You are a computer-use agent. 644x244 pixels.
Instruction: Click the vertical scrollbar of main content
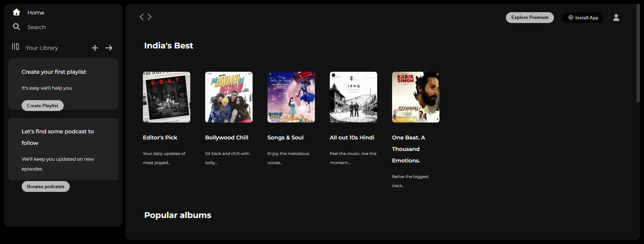(x=638, y=53)
